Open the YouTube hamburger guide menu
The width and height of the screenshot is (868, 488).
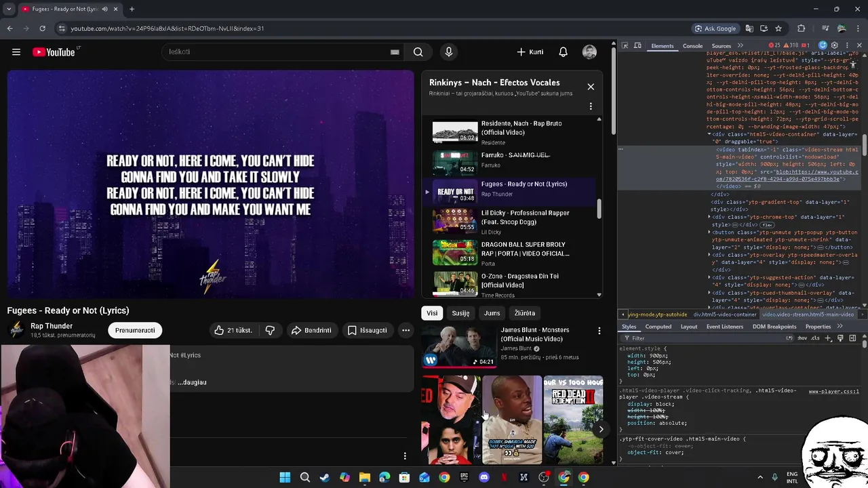(16, 52)
